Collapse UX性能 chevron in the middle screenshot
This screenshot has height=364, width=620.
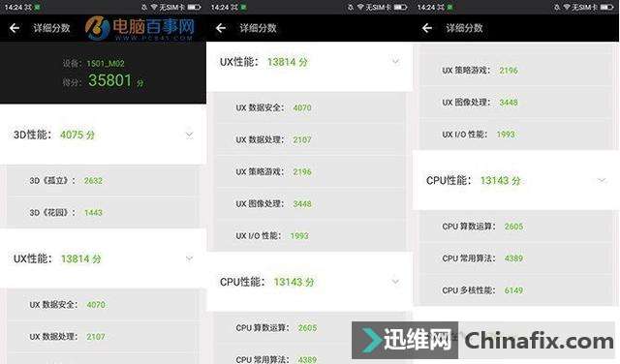(395, 62)
